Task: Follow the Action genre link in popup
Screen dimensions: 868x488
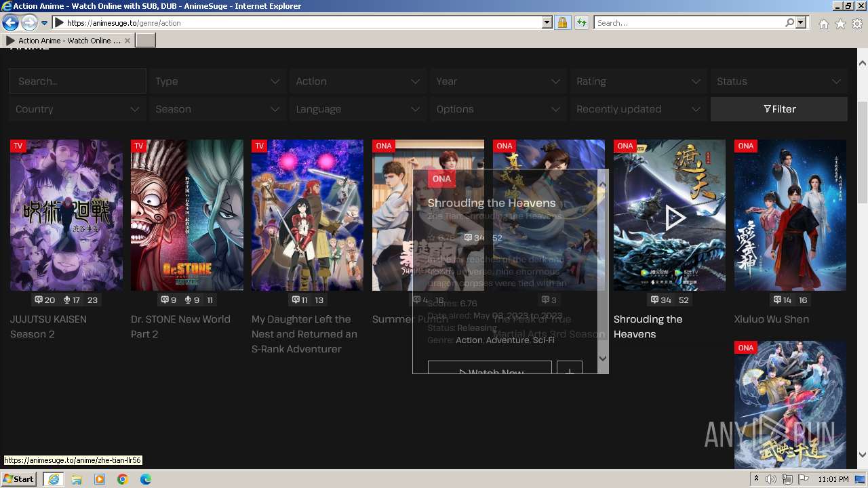Action: 469,340
